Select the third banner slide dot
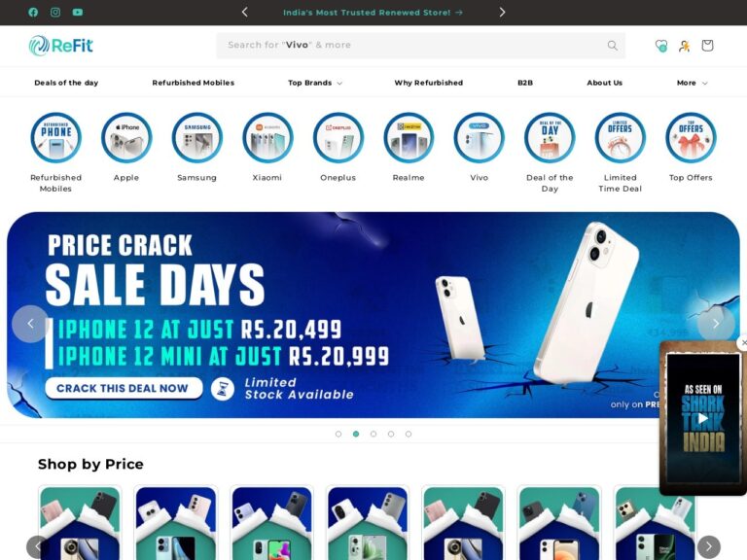This screenshot has height=560, width=747. coord(373,434)
